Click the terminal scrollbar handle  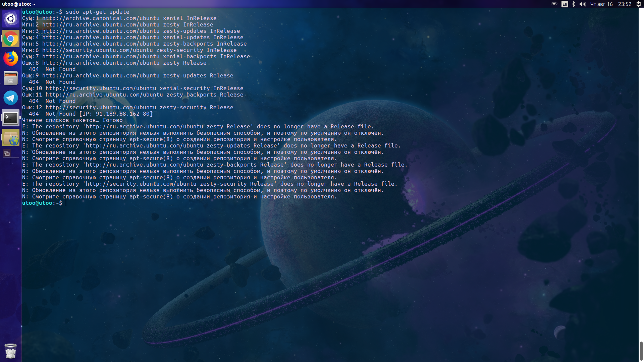pos(641,351)
